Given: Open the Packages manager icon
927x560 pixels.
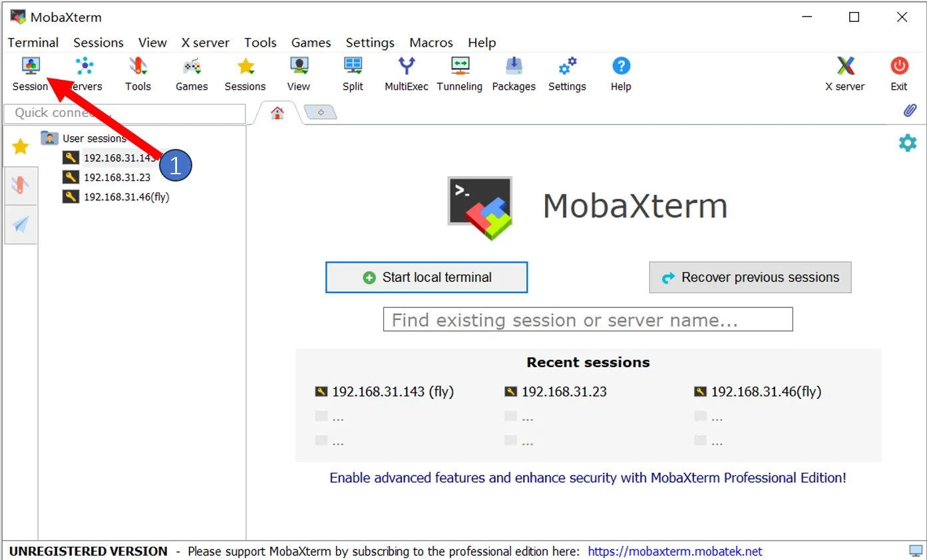Looking at the screenshot, I should tap(514, 73).
